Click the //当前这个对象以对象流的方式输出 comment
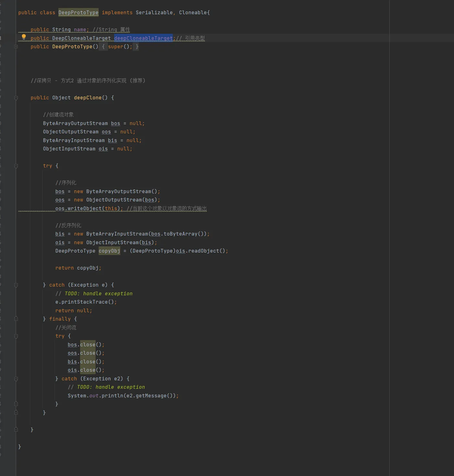Screen dimensions: 454x476 pyautogui.click(x=167, y=209)
